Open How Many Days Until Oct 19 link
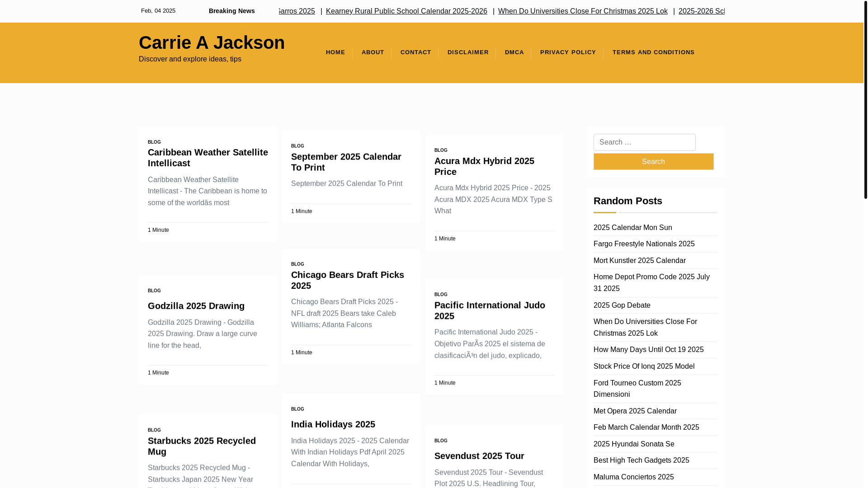This screenshot has height=488, width=868. pos(648,350)
